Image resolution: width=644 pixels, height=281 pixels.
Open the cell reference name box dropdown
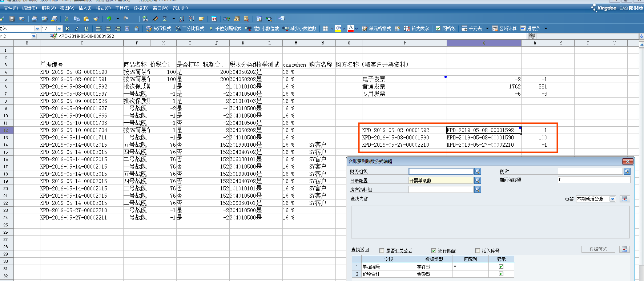(34, 36)
